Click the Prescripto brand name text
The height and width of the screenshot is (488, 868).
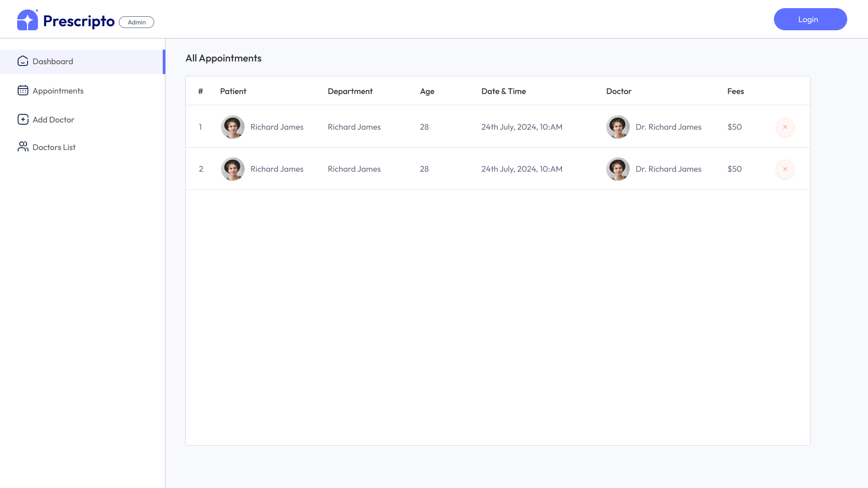coord(79,21)
